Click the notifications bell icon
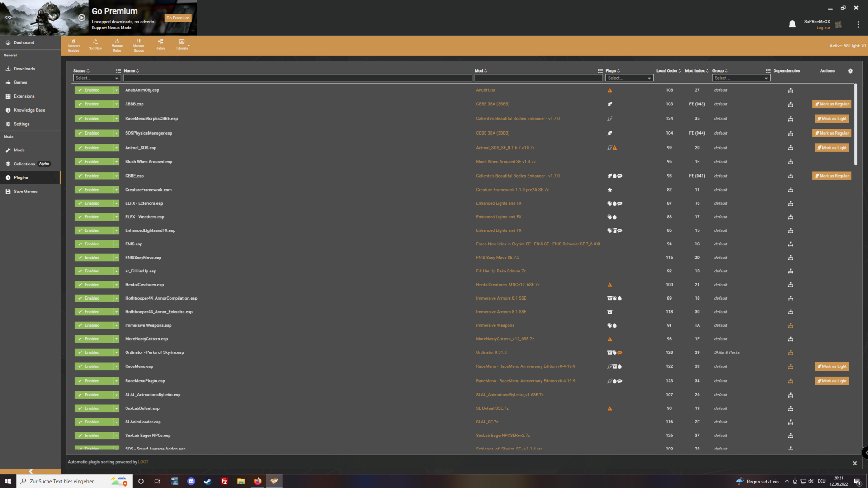The width and height of the screenshot is (868, 488). 792,24
